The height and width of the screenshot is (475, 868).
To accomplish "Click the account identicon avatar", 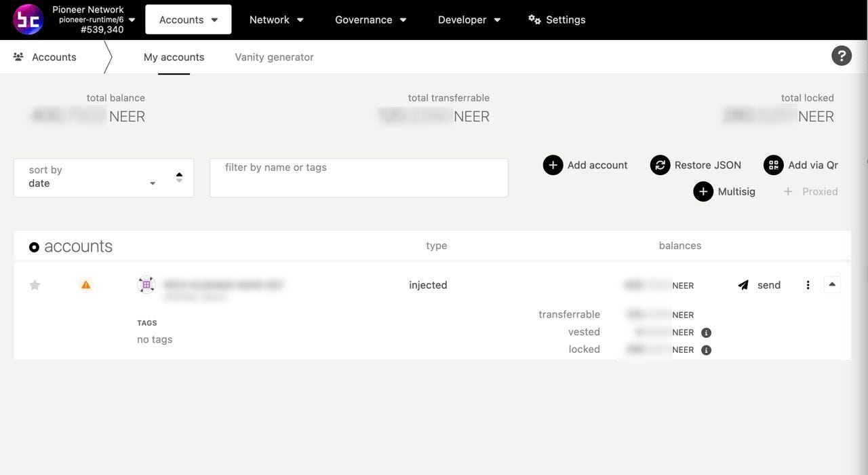I will click(x=146, y=285).
